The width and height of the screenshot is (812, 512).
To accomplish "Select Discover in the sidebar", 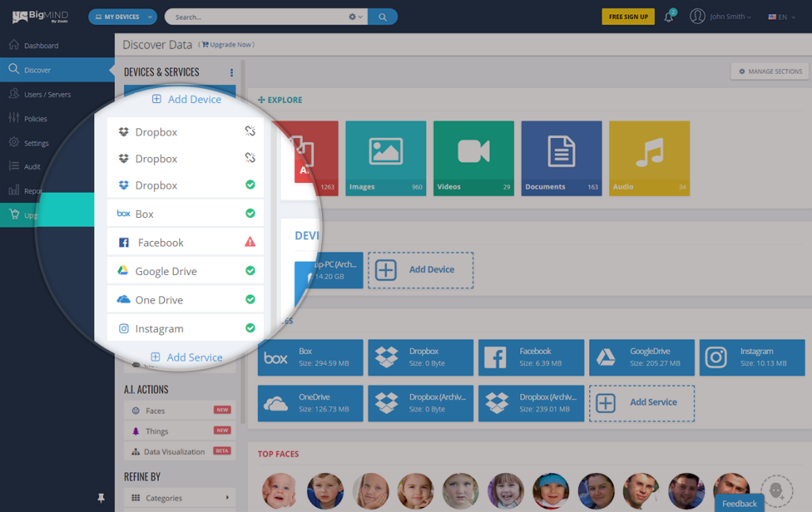I will pyautogui.click(x=57, y=70).
